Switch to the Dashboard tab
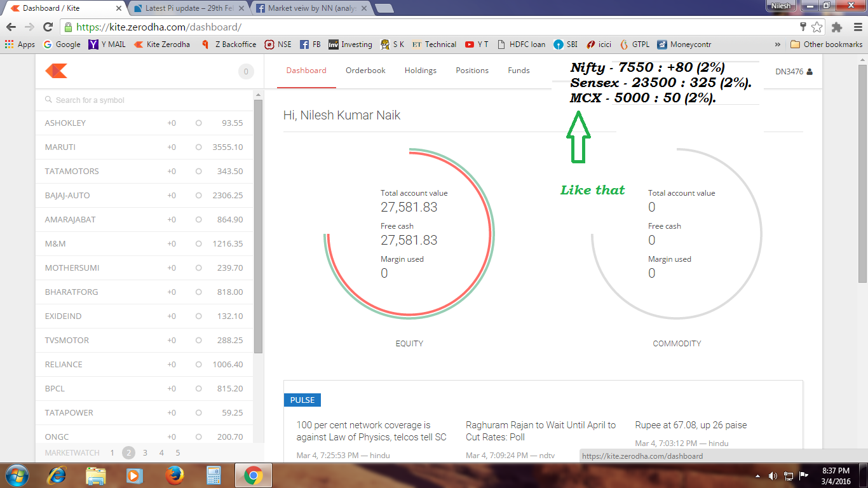868x488 pixels. coord(306,71)
